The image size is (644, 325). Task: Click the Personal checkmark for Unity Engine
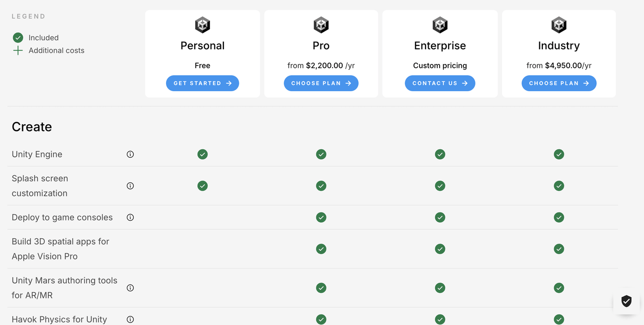click(x=202, y=154)
